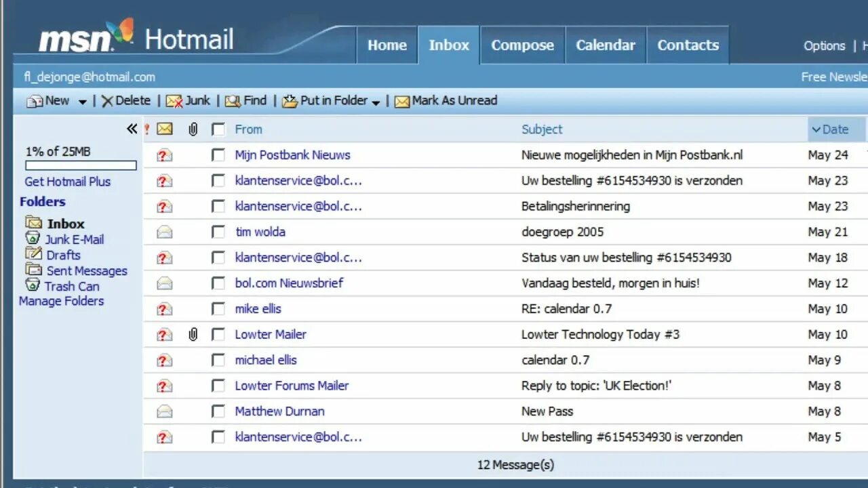
Task: Click subject 'Lowter Technology Today #3'
Action: (x=600, y=334)
